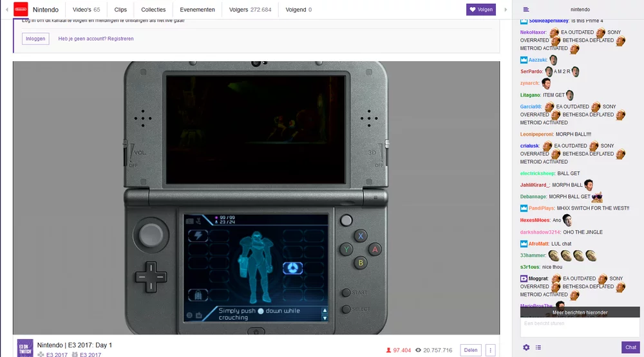Follow the channel with Volgen button
The width and height of the screenshot is (644, 357).
[481, 10]
